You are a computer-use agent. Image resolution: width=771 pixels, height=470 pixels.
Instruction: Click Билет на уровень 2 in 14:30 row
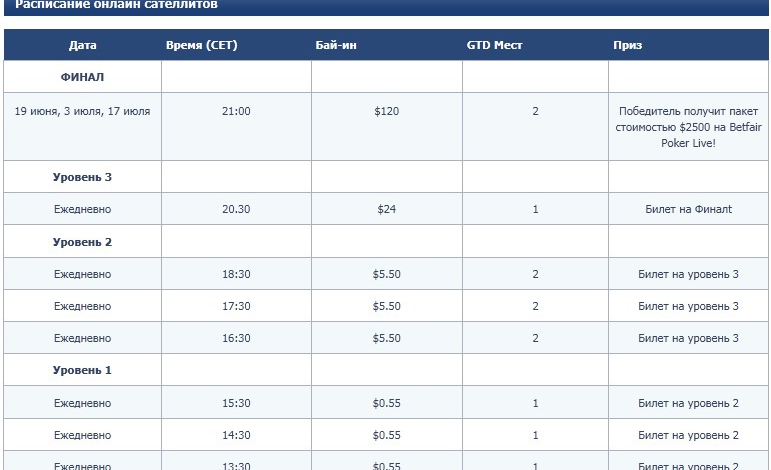tap(688, 435)
